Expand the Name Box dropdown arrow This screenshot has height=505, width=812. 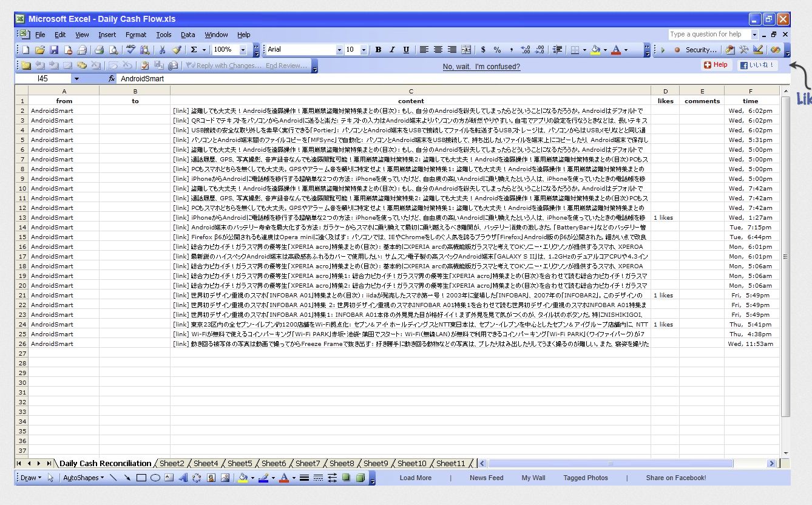[x=76, y=79]
